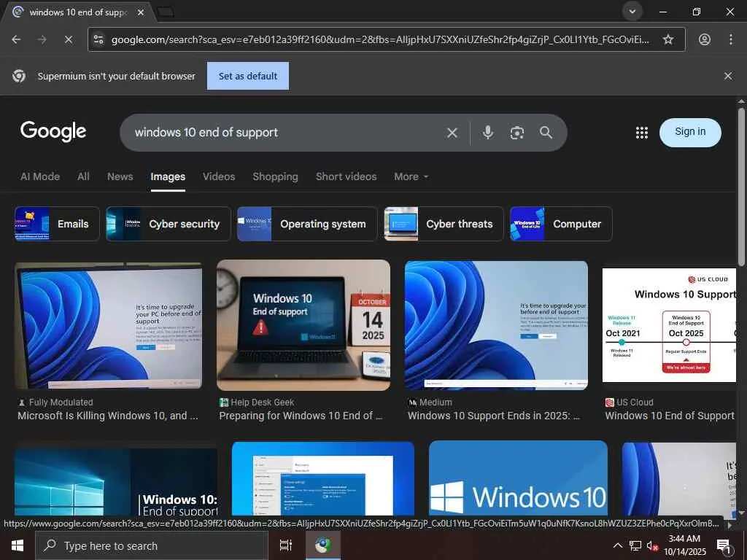This screenshot has width=747, height=560.
Task: Open the Windows Start menu
Action: tap(18, 545)
